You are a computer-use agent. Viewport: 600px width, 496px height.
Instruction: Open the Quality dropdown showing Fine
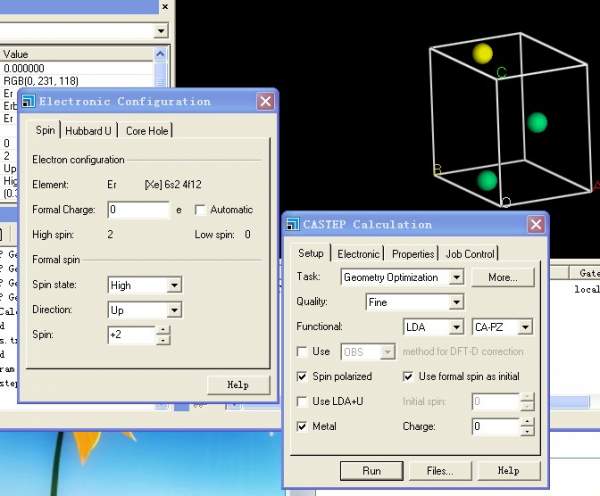pyautogui.click(x=456, y=302)
